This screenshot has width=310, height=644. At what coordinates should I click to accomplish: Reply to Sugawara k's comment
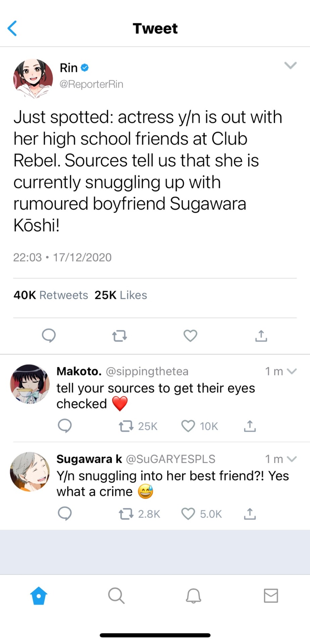pyautogui.click(x=64, y=514)
